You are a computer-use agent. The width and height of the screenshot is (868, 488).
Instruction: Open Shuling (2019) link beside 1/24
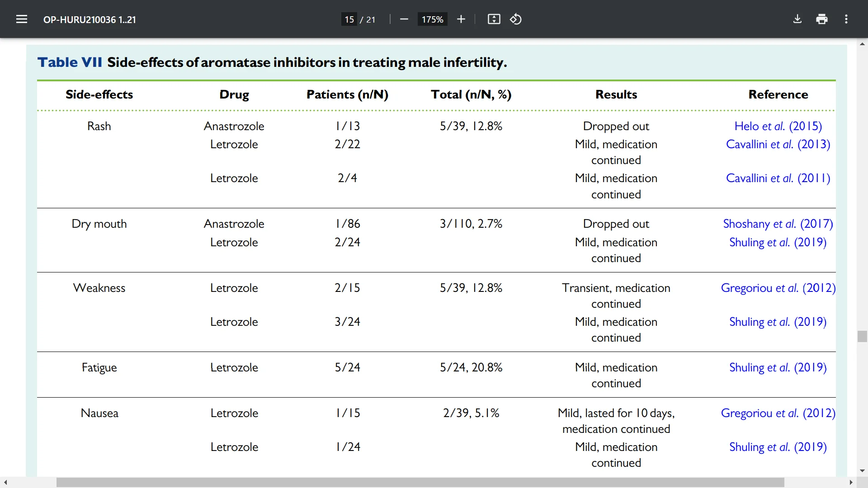[x=778, y=447]
